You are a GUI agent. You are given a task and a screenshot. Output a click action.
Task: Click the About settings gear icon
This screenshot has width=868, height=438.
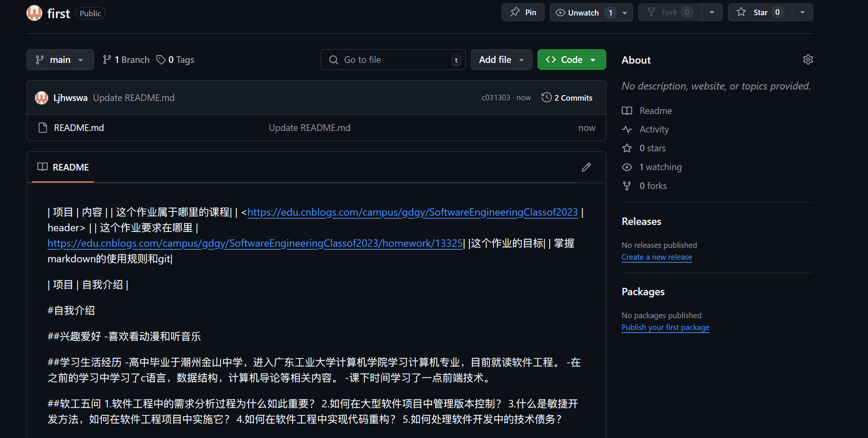click(808, 60)
